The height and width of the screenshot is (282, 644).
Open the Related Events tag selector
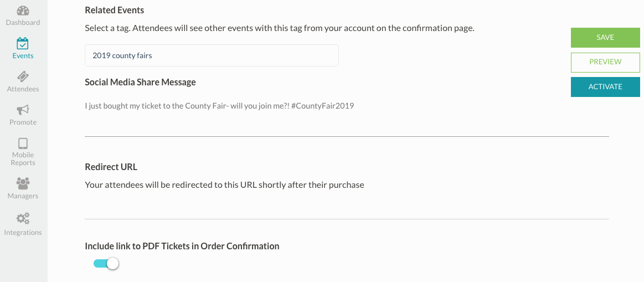(x=212, y=55)
